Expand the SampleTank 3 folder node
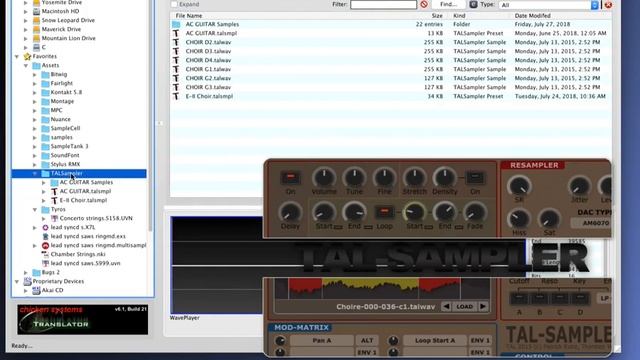 pos(35,147)
